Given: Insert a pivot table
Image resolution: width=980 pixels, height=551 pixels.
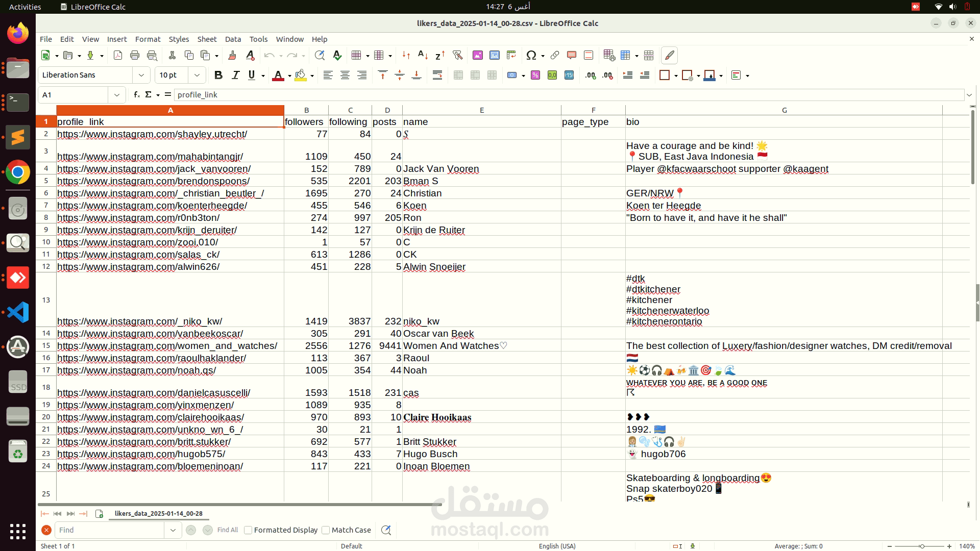Looking at the screenshot, I should 511,56.
